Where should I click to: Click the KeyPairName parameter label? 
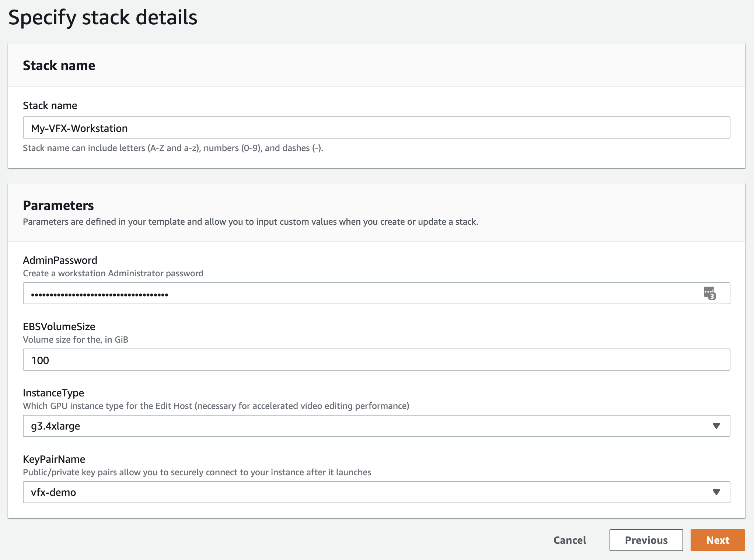[x=54, y=459]
